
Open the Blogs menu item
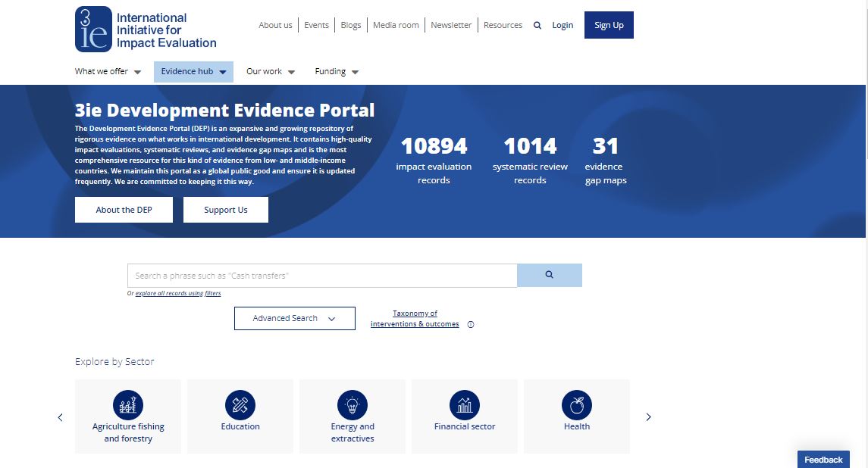pyautogui.click(x=351, y=25)
